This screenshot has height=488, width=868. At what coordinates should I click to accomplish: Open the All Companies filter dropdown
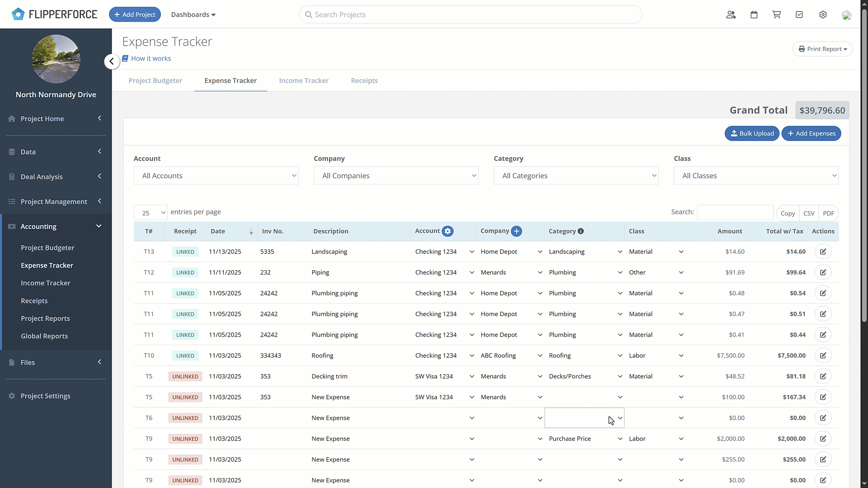click(x=396, y=175)
